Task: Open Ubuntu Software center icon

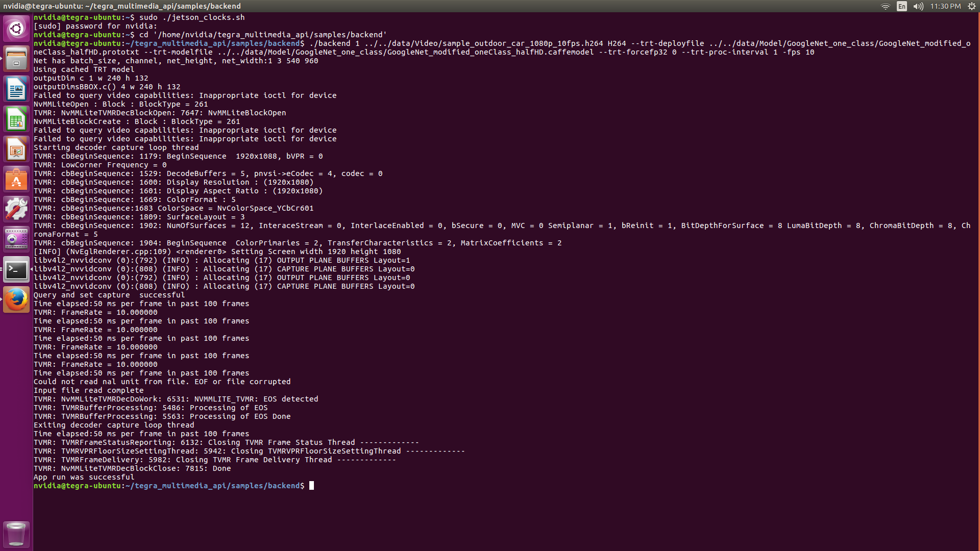Action: 16,180
